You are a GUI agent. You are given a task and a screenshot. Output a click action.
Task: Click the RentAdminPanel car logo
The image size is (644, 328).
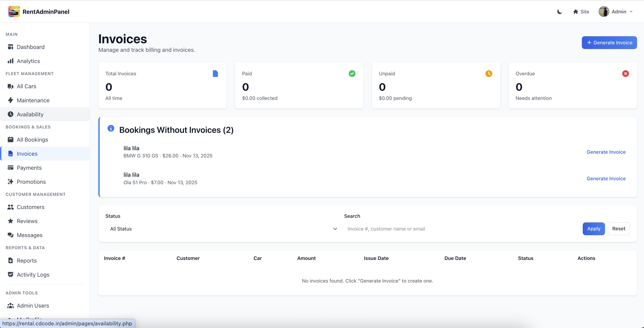tap(14, 11)
